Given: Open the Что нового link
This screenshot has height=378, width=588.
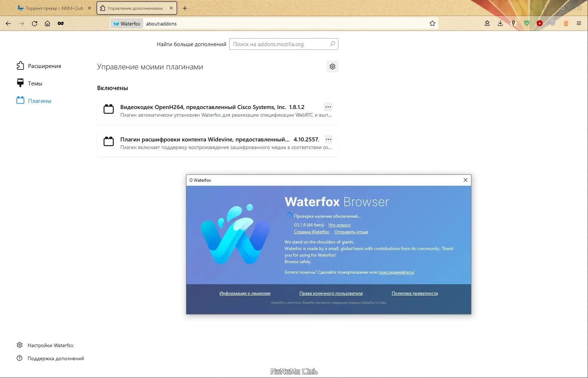Looking at the screenshot, I should point(339,225).
